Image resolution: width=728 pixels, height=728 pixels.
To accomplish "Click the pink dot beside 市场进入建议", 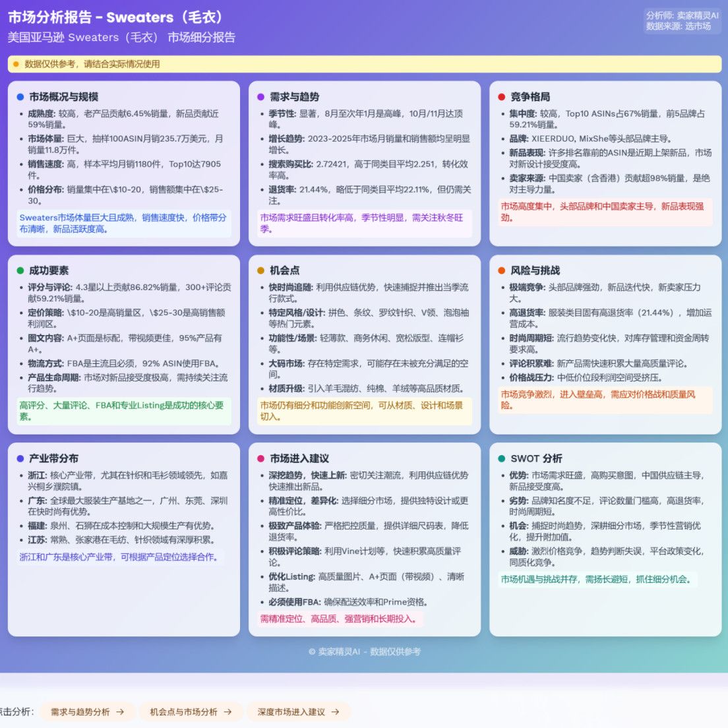I will tap(261, 459).
